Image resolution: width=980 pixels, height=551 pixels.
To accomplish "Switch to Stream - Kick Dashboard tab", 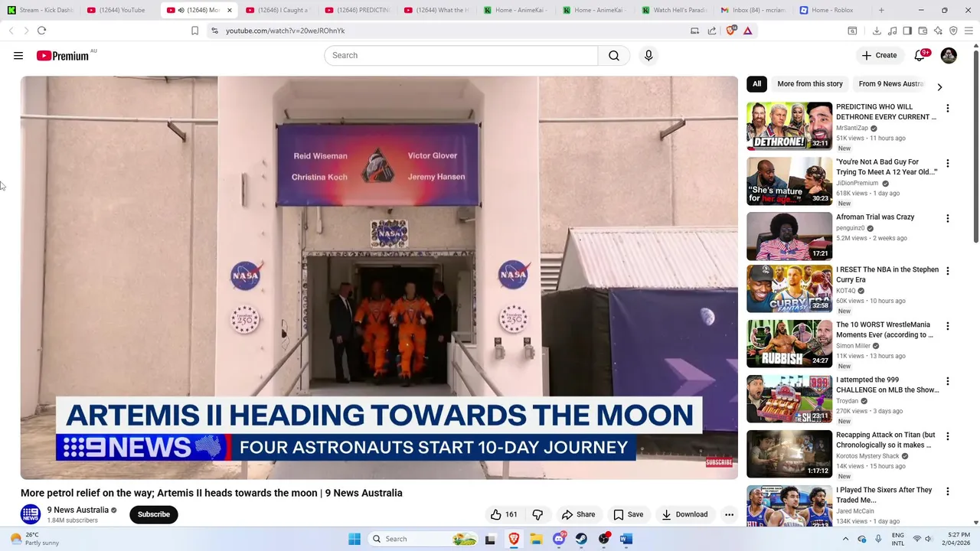I will [x=41, y=10].
